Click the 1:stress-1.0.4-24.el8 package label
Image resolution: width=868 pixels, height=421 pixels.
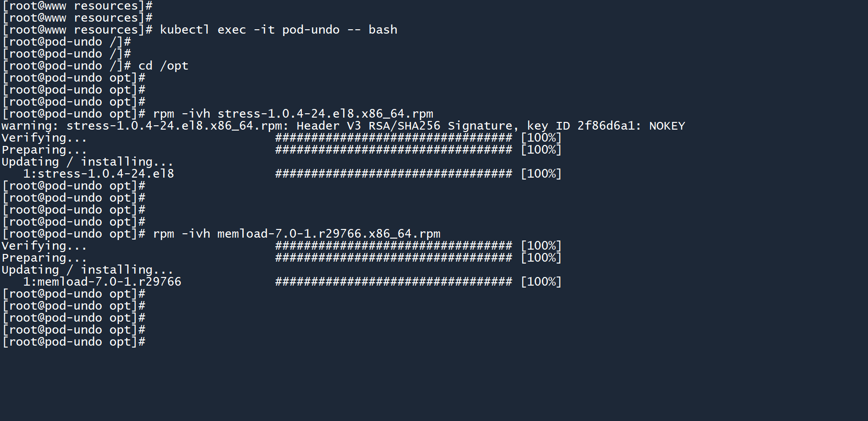[x=98, y=174]
